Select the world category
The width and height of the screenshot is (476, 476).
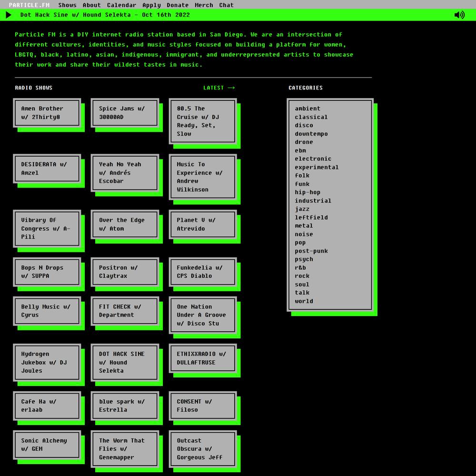coord(304,301)
